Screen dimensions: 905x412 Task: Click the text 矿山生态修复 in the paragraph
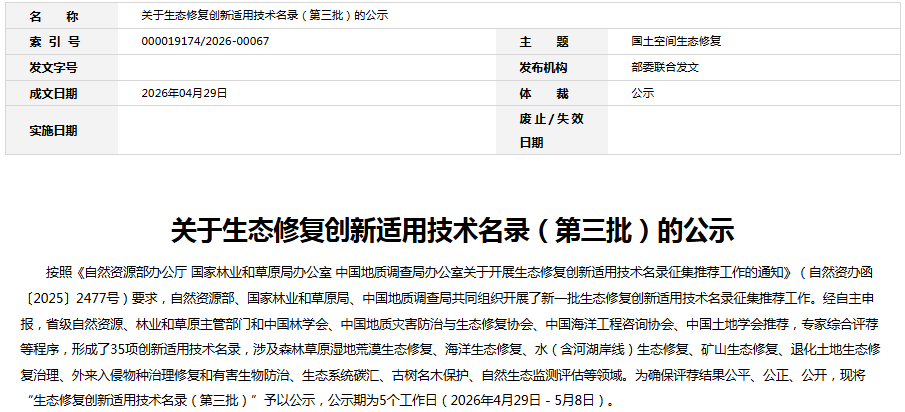point(739,350)
